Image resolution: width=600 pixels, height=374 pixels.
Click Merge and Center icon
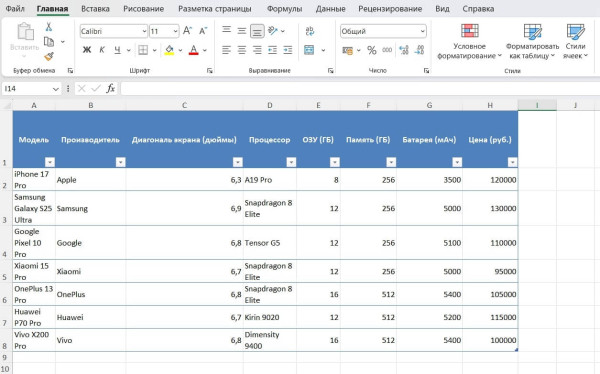click(x=309, y=50)
